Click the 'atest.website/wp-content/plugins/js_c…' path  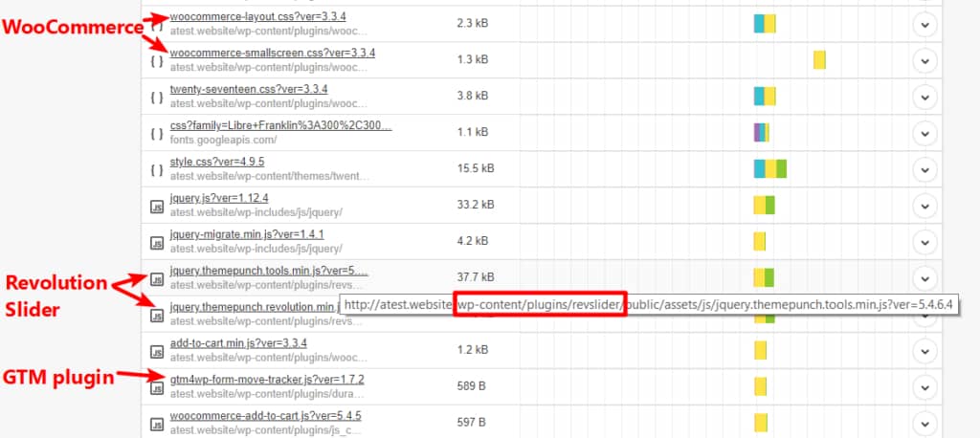[x=266, y=430]
